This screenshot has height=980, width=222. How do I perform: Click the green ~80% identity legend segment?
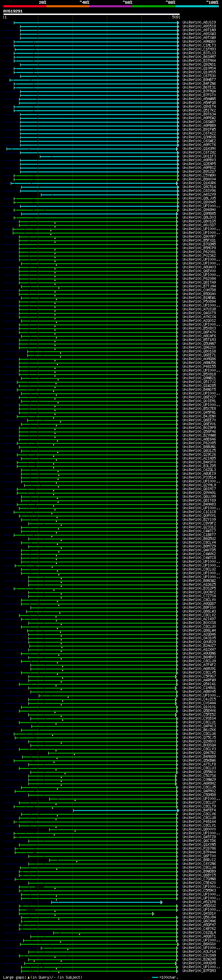pyautogui.click(x=154, y=6)
